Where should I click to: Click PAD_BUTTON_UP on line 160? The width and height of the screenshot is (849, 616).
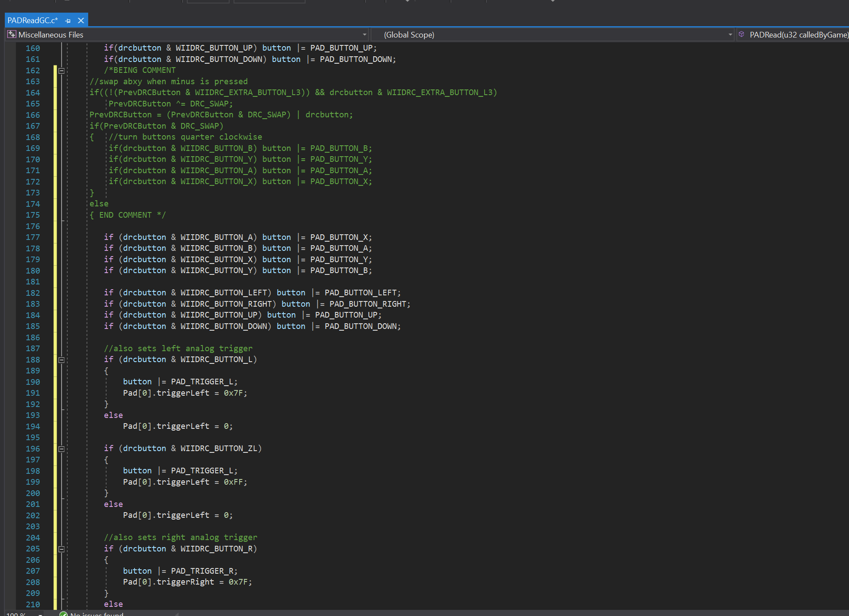tap(341, 48)
